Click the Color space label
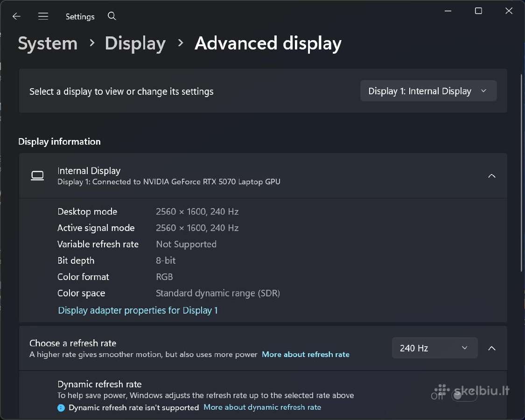 click(x=81, y=294)
